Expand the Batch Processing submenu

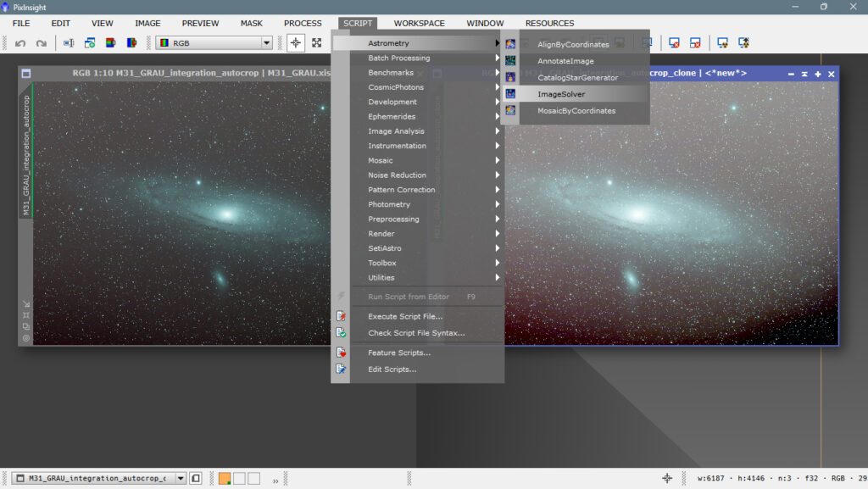[x=419, y=58]
